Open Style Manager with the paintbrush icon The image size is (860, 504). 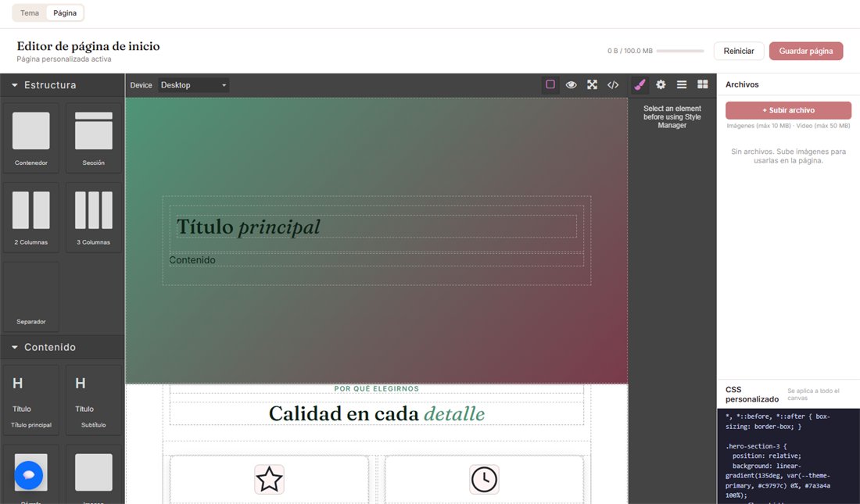point(640,84)
